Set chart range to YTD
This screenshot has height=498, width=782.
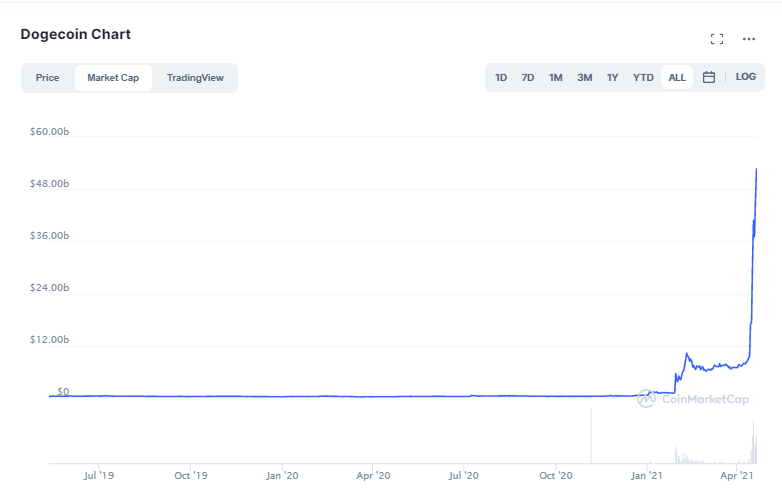[643, 78]
